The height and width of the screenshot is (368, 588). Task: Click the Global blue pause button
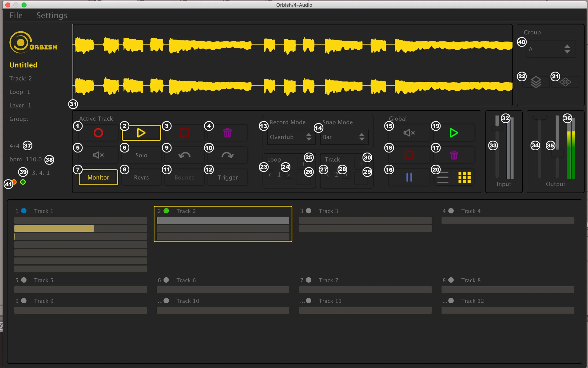click(409, 177)
